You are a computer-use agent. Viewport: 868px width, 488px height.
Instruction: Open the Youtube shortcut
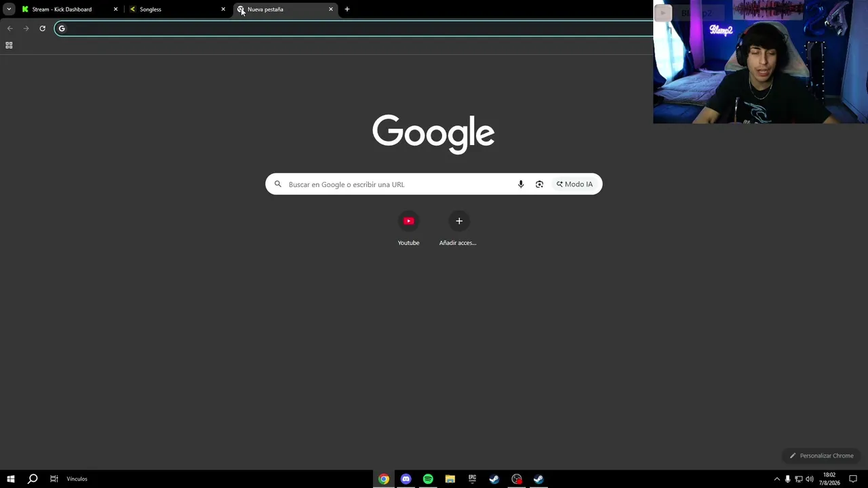(408, 229)
